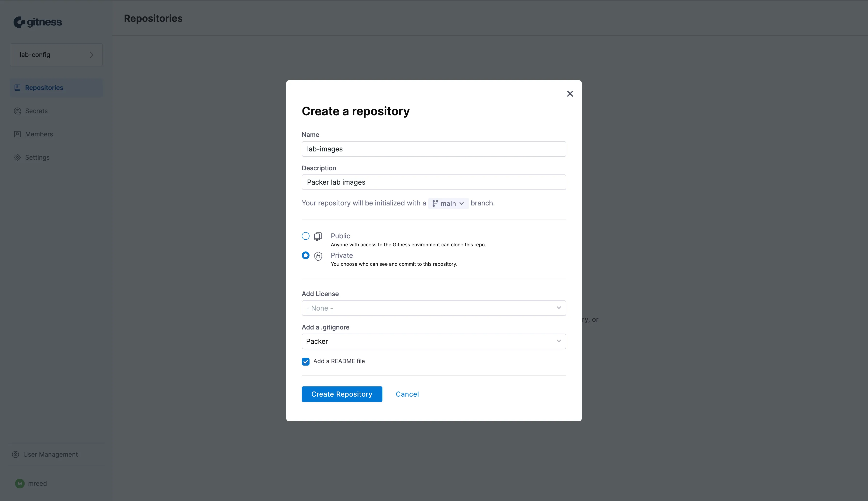Click the User Management person icon

15,454
